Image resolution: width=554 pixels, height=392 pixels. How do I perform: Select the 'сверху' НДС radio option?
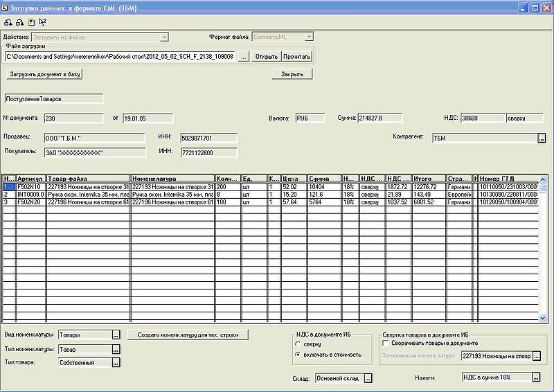point(298,344)
